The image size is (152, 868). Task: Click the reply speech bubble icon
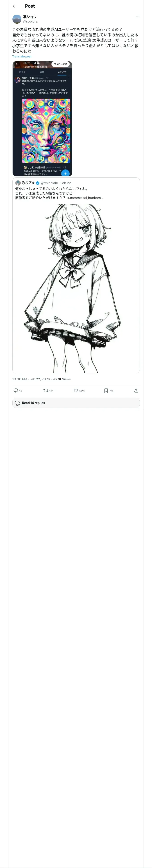pyautogui.click(x=16, y=391)
